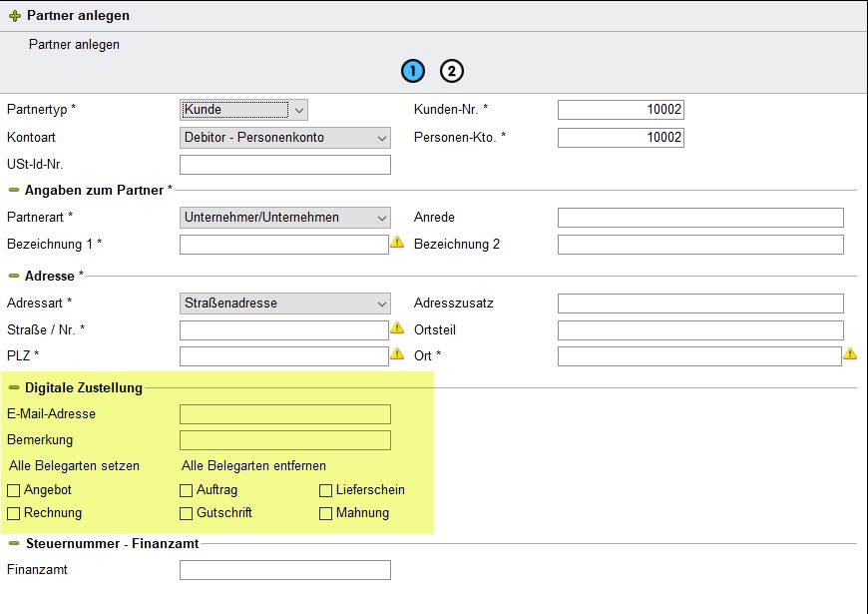The height and width of the screenshot is (614, 868).
Task: Open the Partnertyp dropdown
Action: click(x=244, y=110)
